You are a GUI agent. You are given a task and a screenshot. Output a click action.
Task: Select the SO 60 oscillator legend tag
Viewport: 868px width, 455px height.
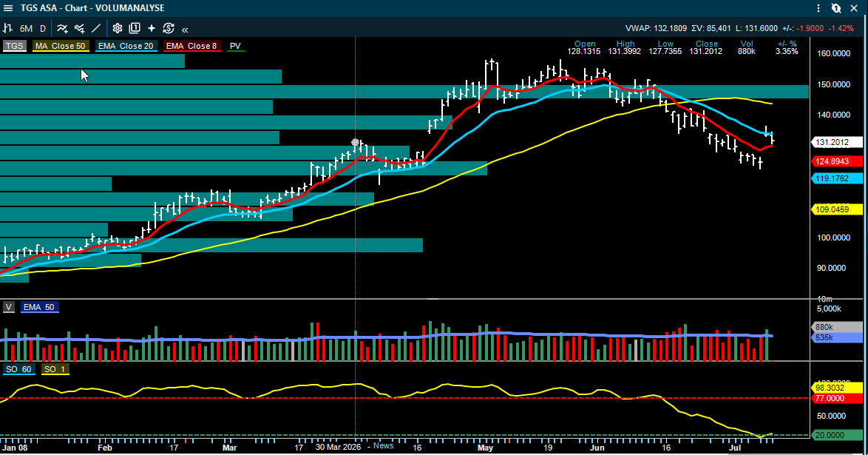18,369
